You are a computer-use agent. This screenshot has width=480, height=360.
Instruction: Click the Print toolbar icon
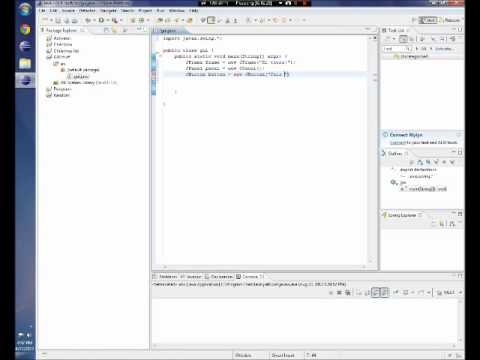pyautogui.click(x=75, y=20)
